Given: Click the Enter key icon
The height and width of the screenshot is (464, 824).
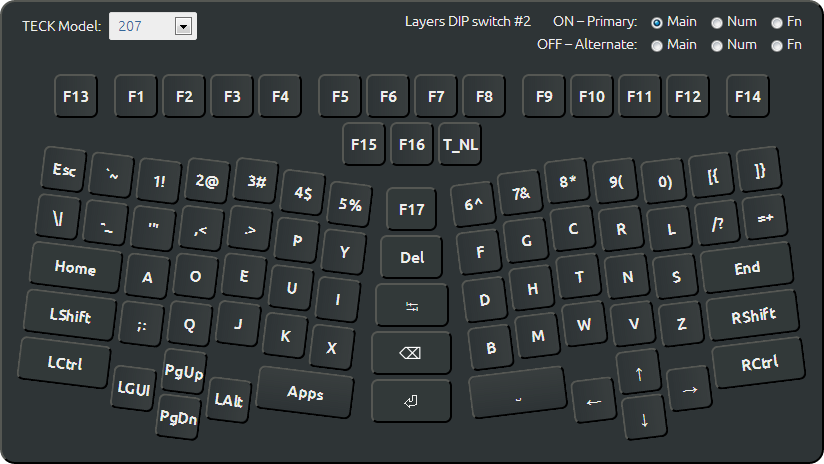Looking at the screenshot, I should 410,401.
